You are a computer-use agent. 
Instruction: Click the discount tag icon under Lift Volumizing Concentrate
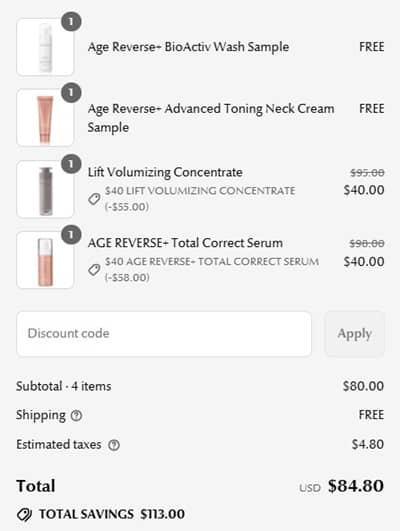(x=94, y=199)
